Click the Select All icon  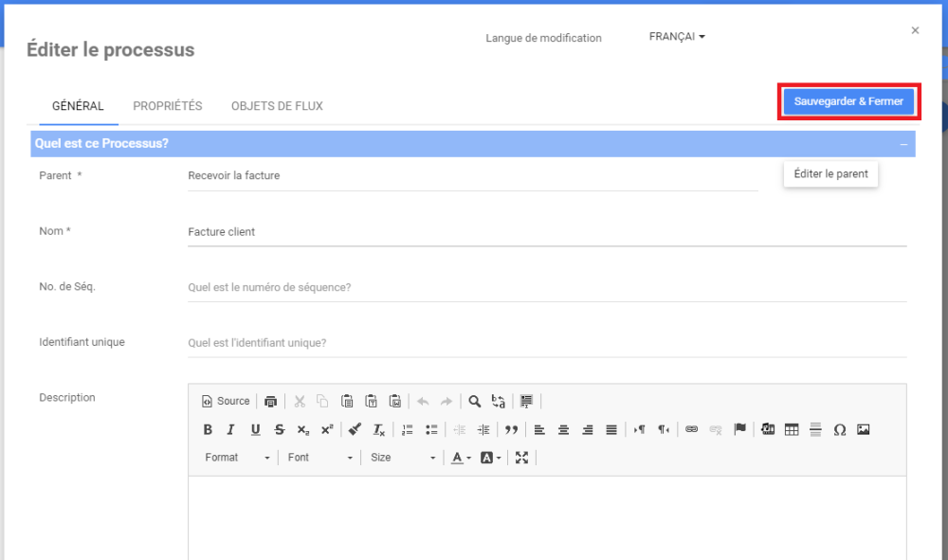point(526,401)
